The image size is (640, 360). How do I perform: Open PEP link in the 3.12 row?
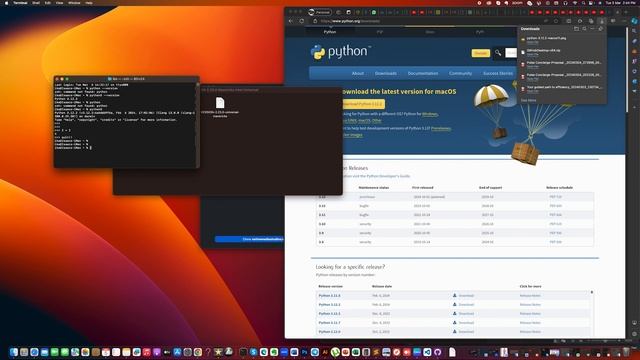[x=556, y=206]
